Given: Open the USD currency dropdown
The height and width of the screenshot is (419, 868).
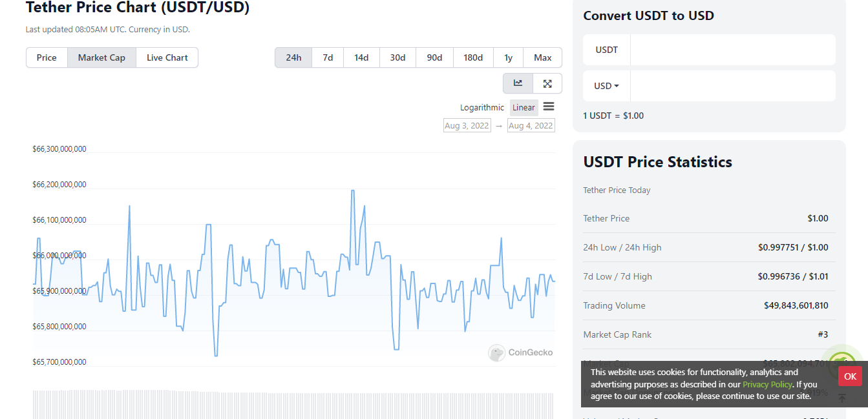Looking at the screenshot, I should (606, 86).
